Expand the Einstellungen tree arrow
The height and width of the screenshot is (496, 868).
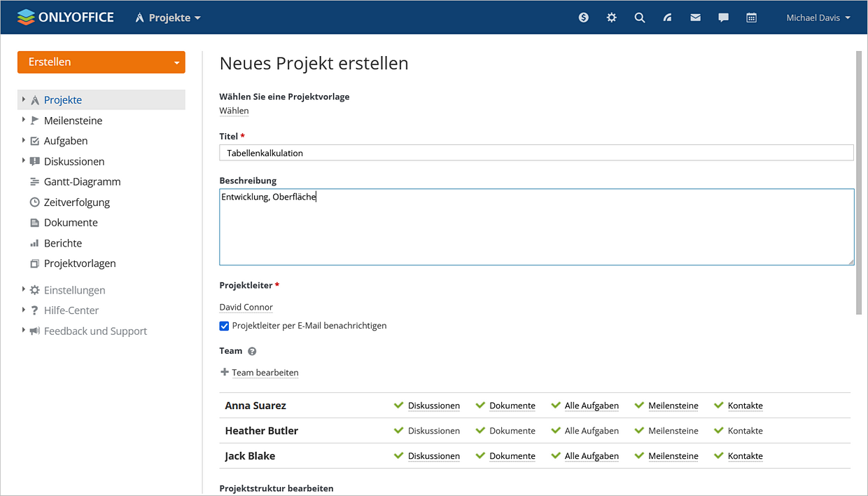pos(24,289)
